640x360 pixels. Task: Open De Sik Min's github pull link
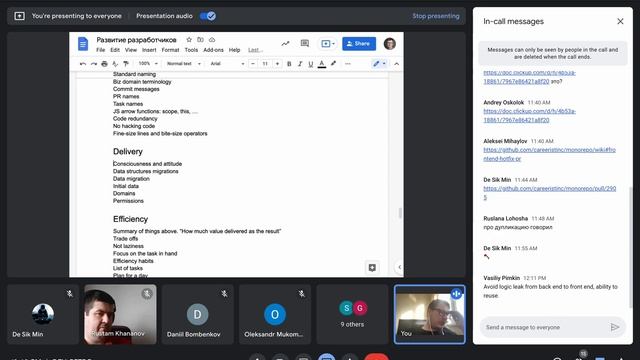[x=549, y=193]
